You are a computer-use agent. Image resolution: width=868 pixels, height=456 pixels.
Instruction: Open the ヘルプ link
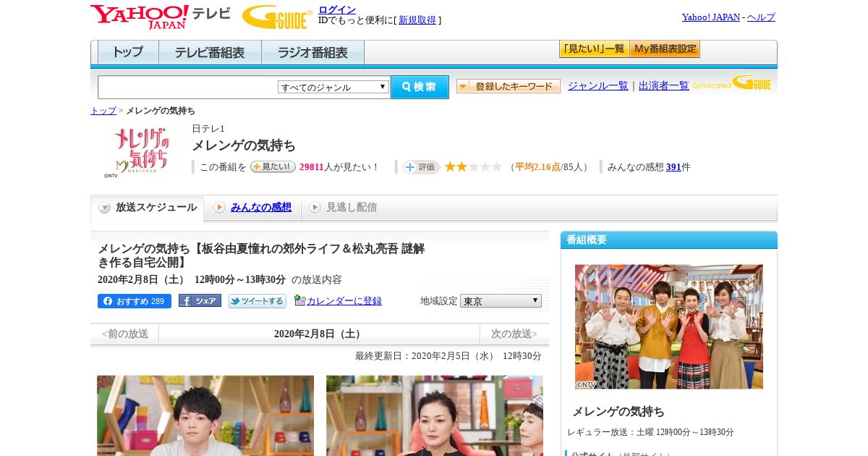761,17
